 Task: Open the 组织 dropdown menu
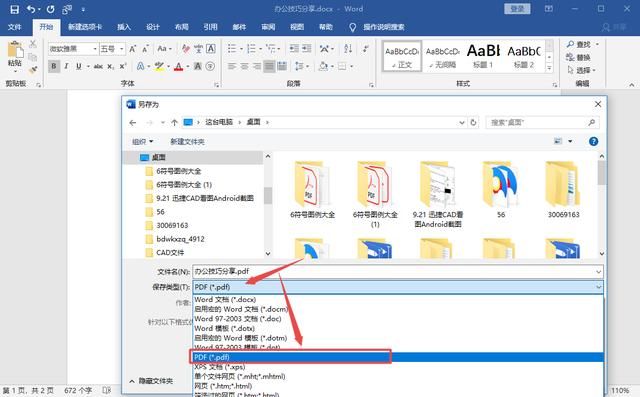click(142, 142)
